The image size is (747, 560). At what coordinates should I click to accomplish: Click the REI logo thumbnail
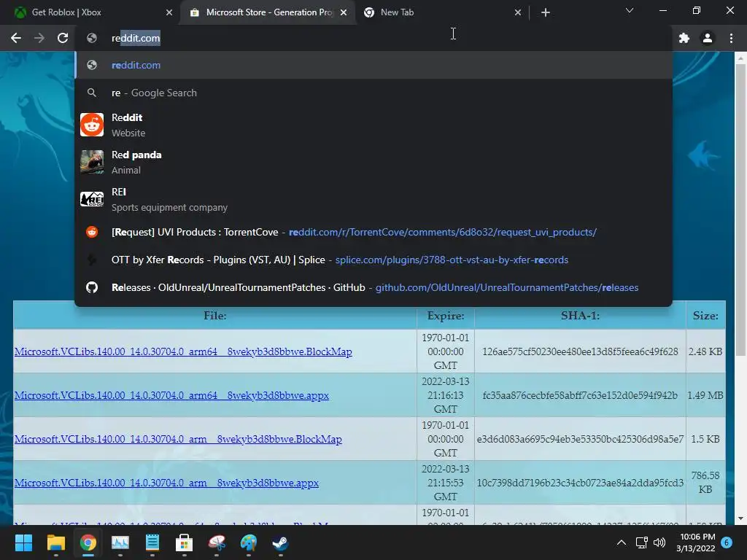(x=92, y=199)
